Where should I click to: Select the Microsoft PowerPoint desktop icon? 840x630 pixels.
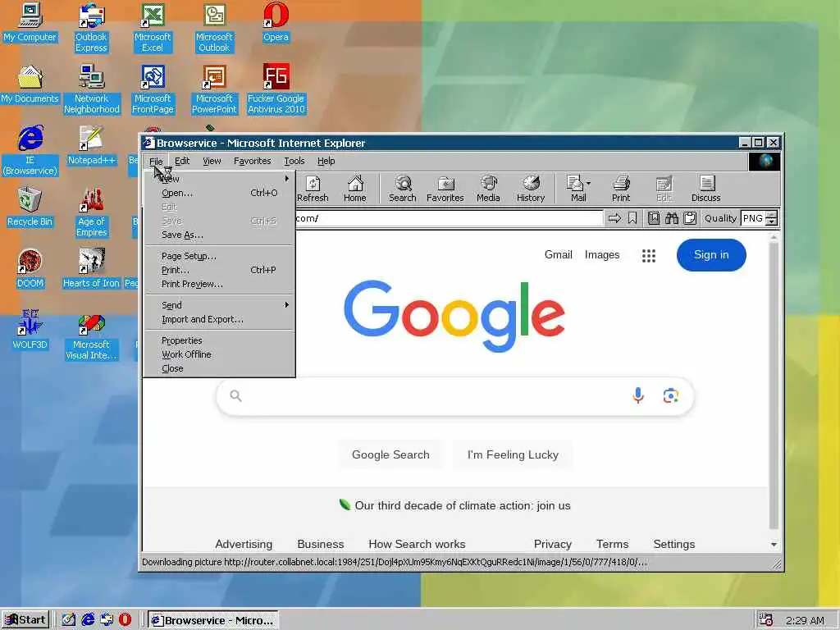[214, 89]
